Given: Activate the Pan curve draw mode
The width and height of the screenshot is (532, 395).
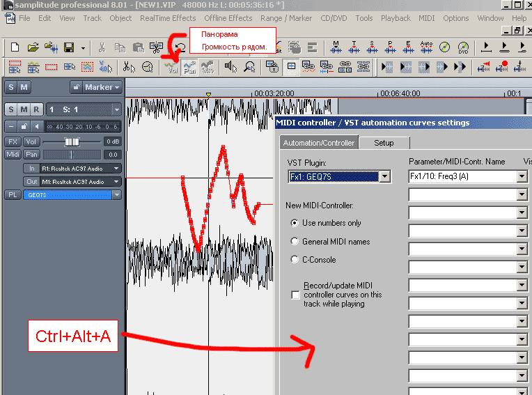Looking at the screenshot, I should click(189, 67).
